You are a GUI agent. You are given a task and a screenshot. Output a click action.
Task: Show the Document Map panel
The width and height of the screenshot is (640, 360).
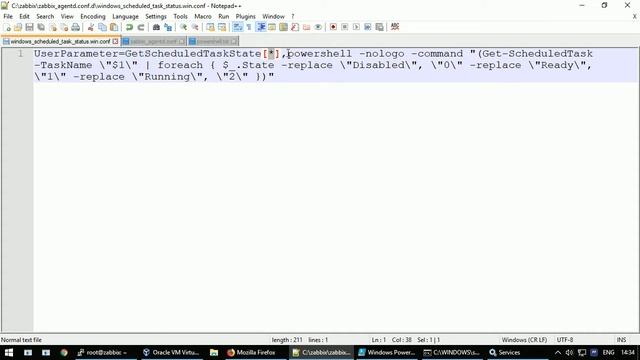click(x=283, y=27)
